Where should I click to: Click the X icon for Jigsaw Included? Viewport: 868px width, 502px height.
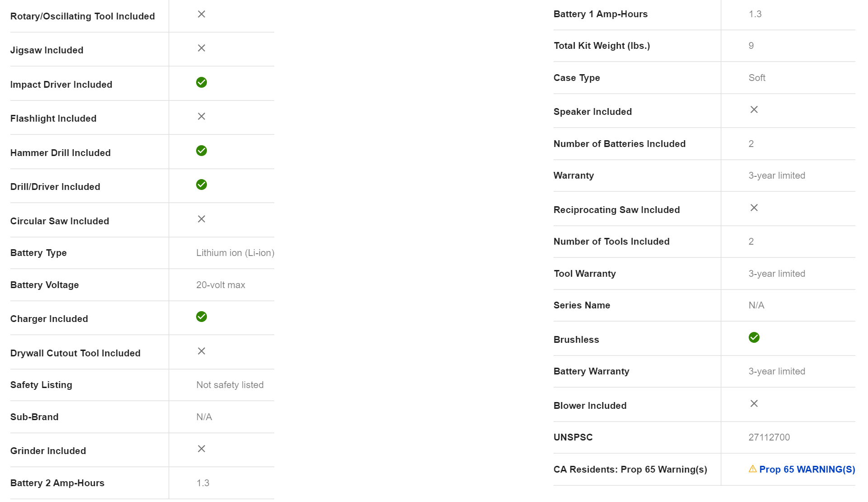[x=202, y=48]
